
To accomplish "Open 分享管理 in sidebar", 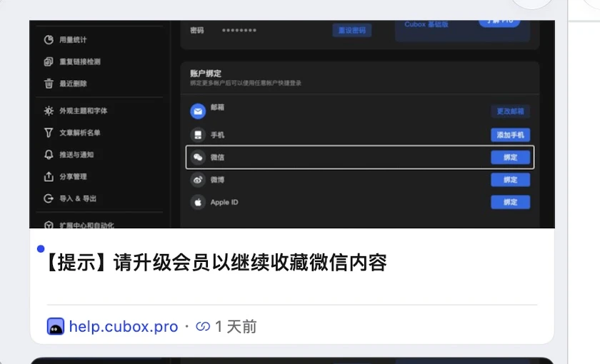I will [73, 177].
